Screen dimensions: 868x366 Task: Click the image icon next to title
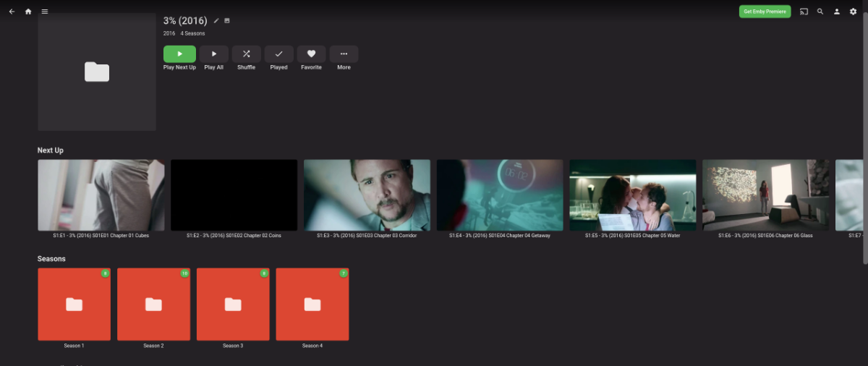coord(227,21)
